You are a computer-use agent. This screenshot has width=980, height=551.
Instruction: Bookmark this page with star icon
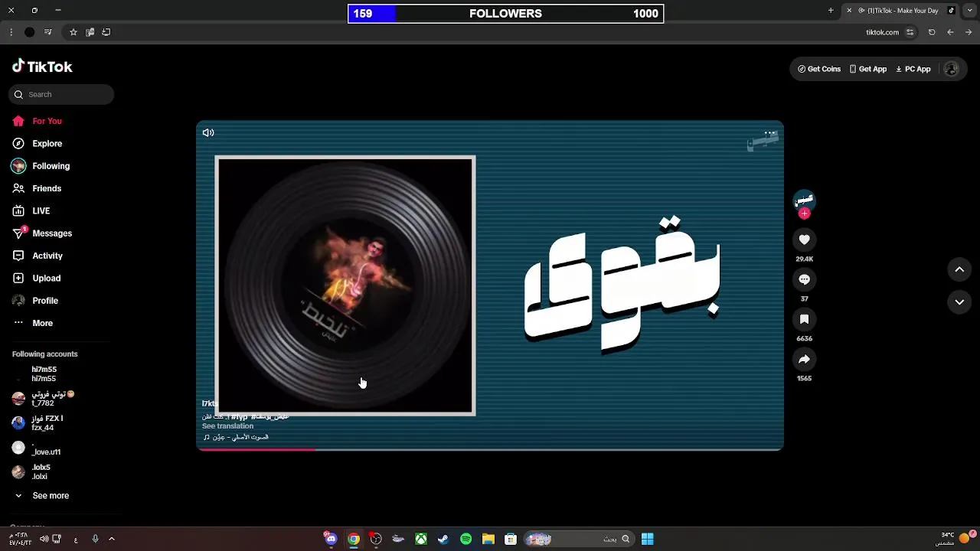pos(73,32)
